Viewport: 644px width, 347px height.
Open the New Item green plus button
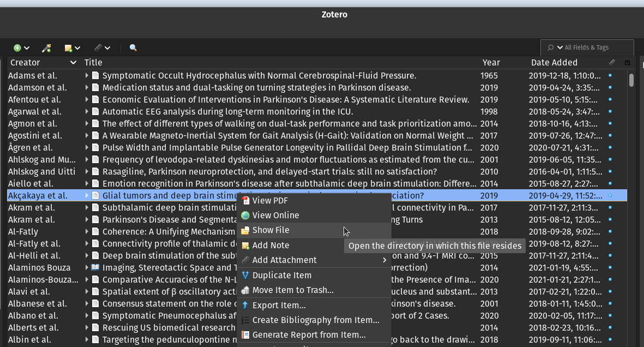pos(17,48)
